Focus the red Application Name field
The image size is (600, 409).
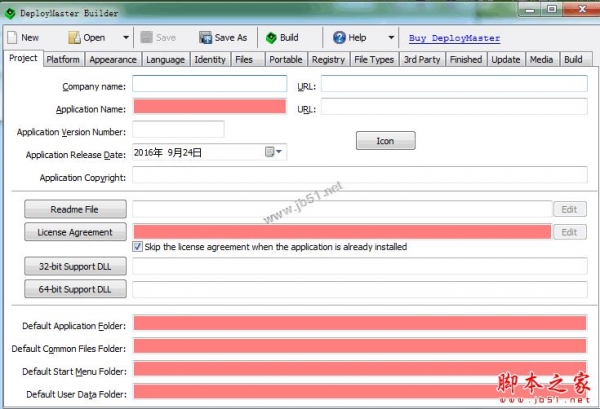tap(210, 106)
